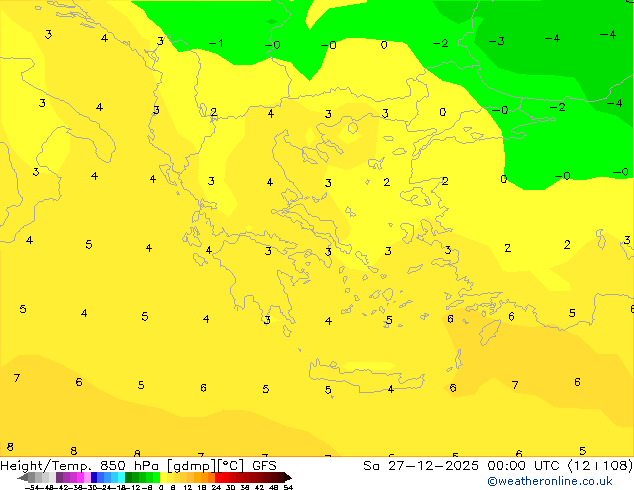Select the 'Height/Temp.' title text
Viewport: 634px width, 490px height.
47,466
